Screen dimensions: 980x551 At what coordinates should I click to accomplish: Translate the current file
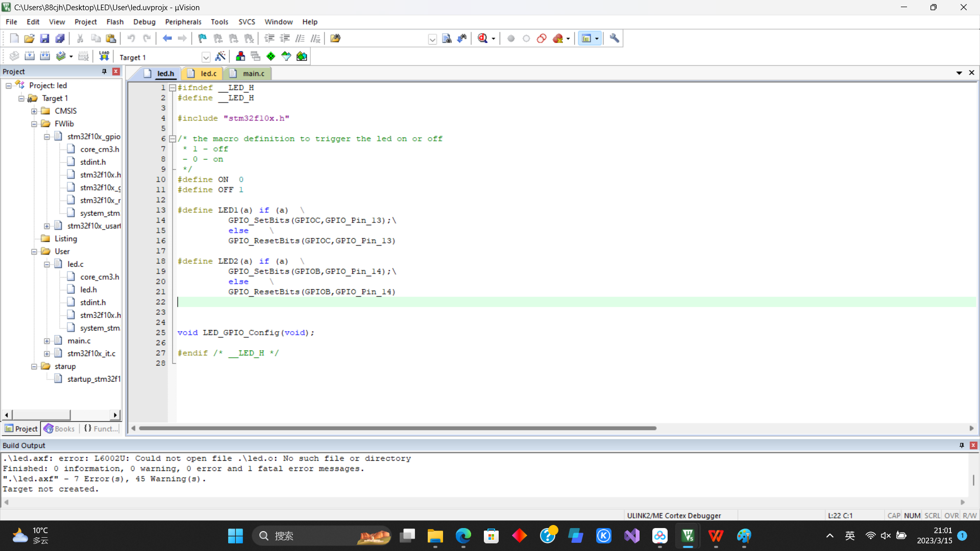click(x=14, y=56)
